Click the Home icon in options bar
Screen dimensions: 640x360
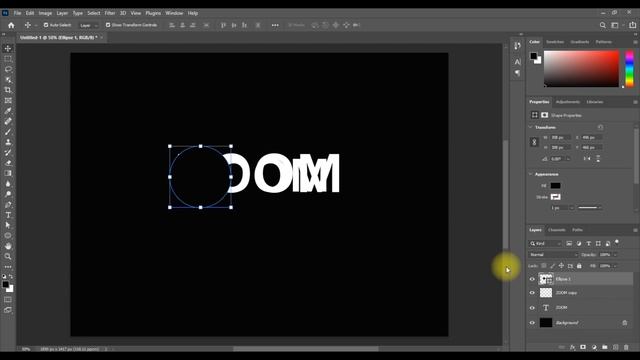[x=11, y=25]
